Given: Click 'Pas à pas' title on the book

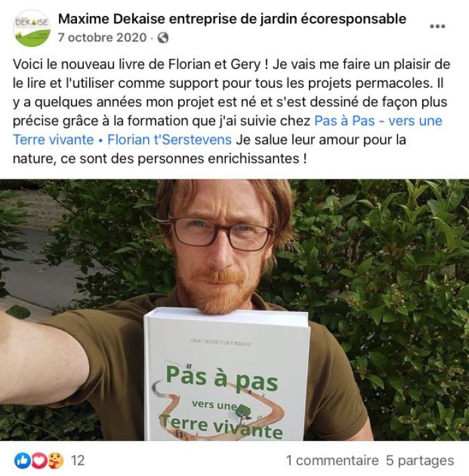Looking at the screenshot, I should [x=222, y=378].
